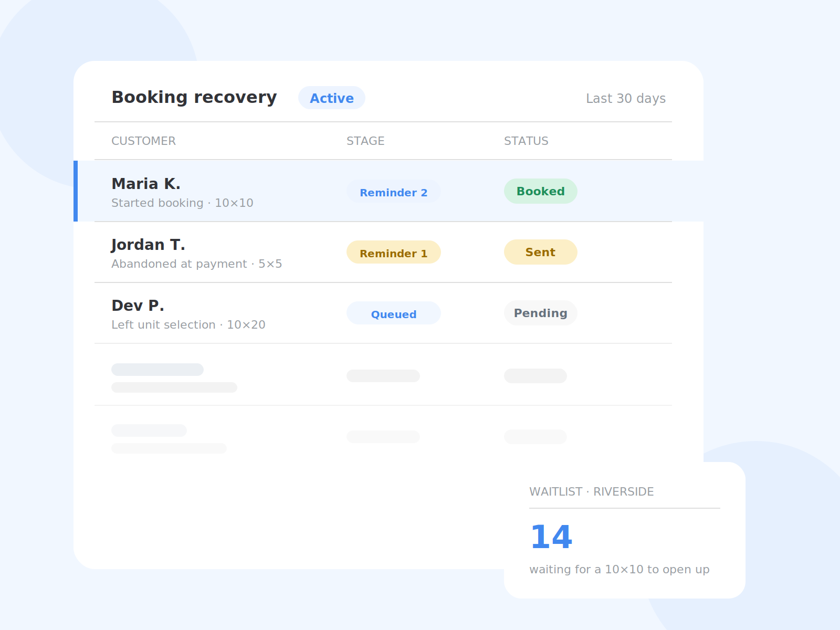The image size is (840, 630).
Task: Click the WAITLIST · RIVERSIDE label
Action: pyautogui.click(x=592, y=491)
